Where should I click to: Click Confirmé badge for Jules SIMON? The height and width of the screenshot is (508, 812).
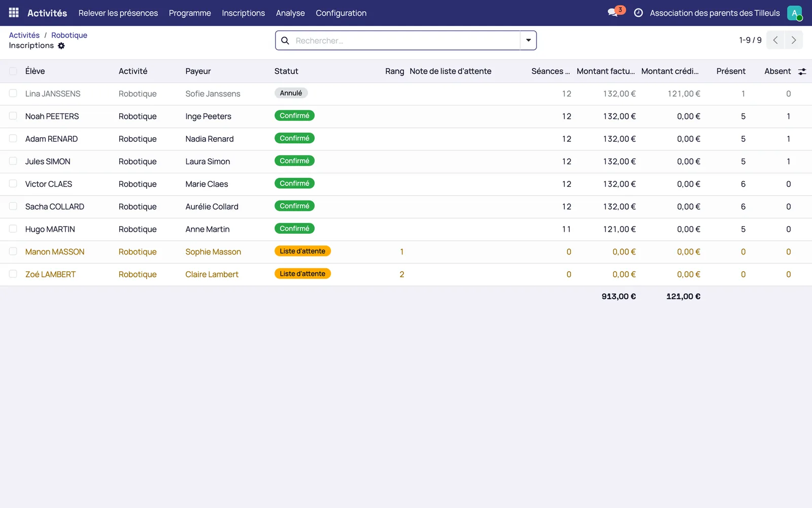point(294,161)
